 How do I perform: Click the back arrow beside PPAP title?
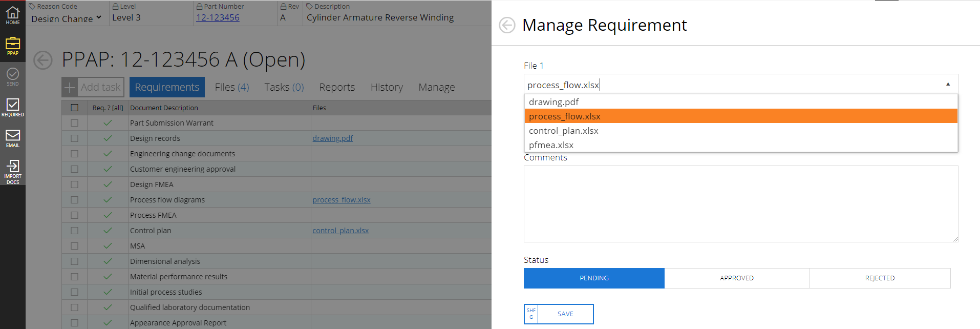tap(43, 60)
